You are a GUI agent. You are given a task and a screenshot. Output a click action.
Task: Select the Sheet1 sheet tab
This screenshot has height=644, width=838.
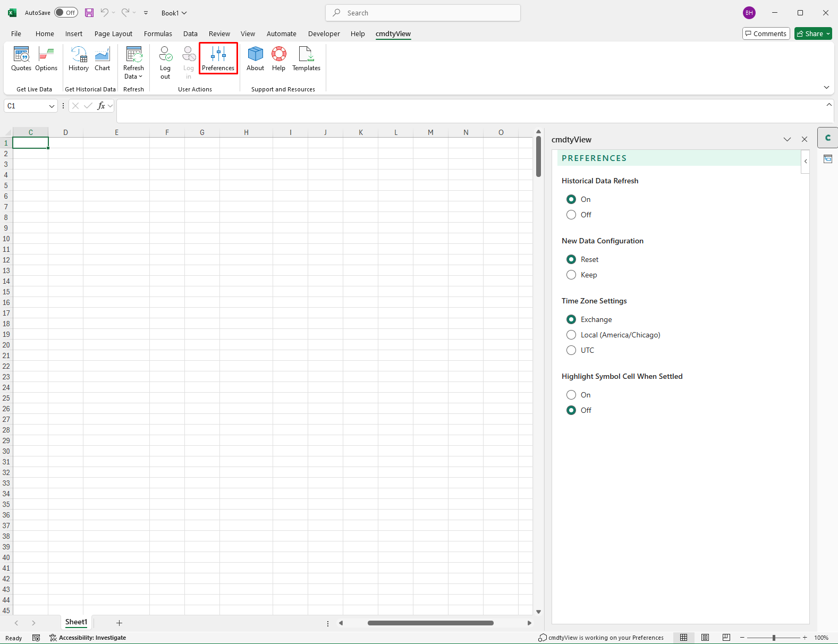[76, 622]
